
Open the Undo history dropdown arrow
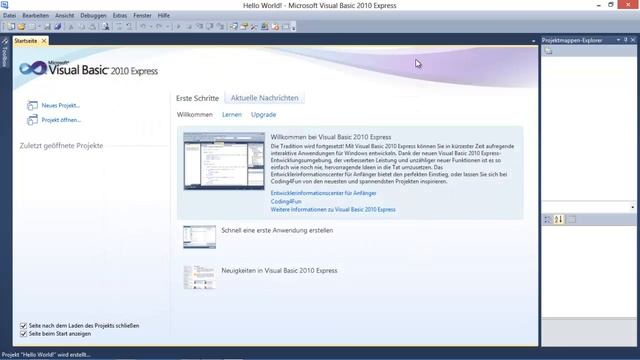(151, 27)
